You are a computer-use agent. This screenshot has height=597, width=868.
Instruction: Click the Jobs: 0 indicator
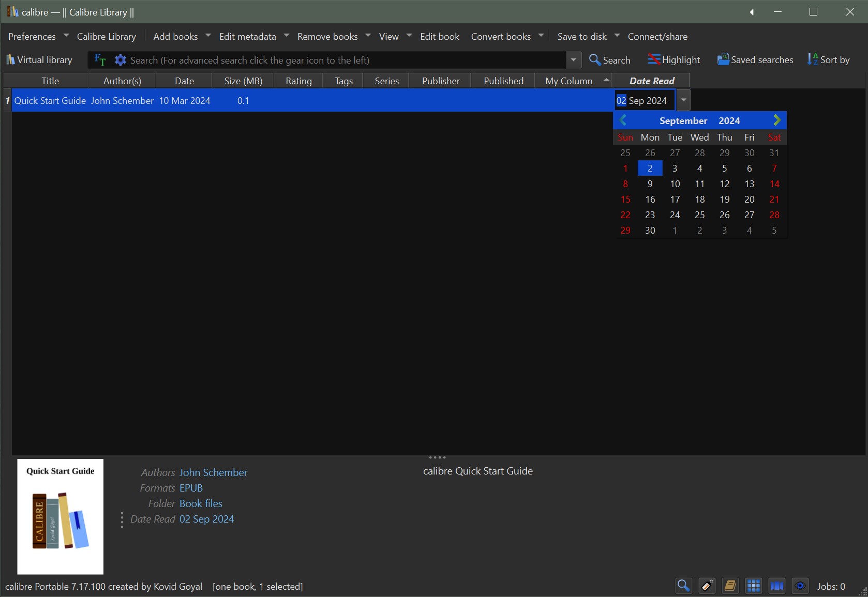pos(831,587)
